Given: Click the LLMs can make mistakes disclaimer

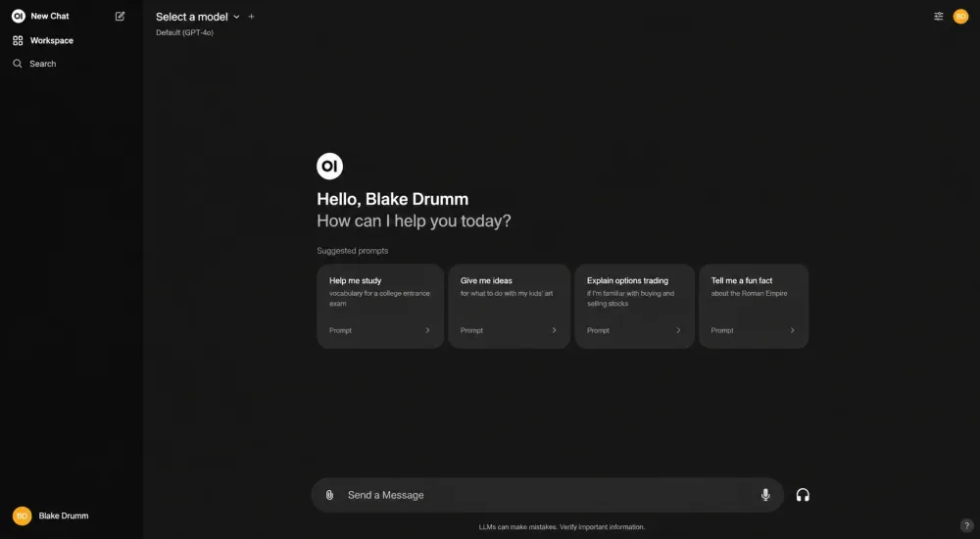Looking at the screenshot, I should click(x=562, y=527).
